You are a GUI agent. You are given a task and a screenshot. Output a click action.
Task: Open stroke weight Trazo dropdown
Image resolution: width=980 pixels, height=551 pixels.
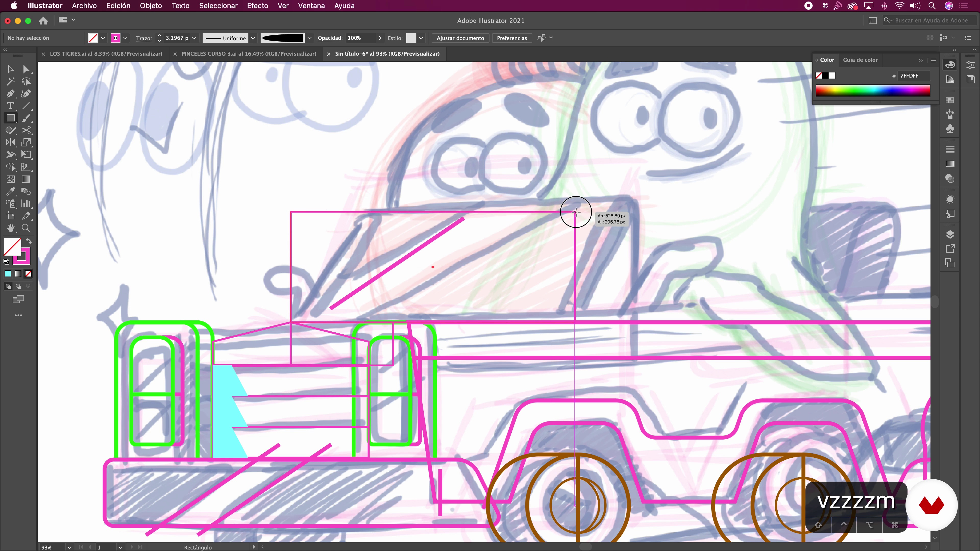point(194,38)
